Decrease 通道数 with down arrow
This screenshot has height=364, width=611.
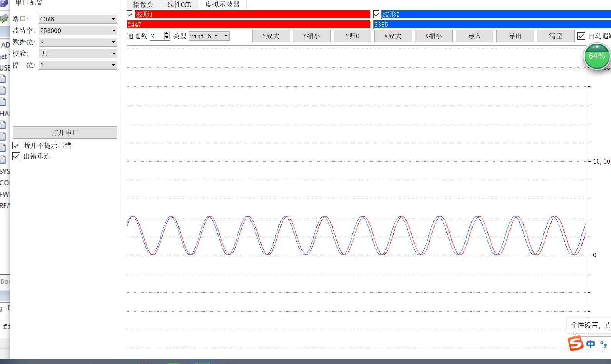point(166,38)
